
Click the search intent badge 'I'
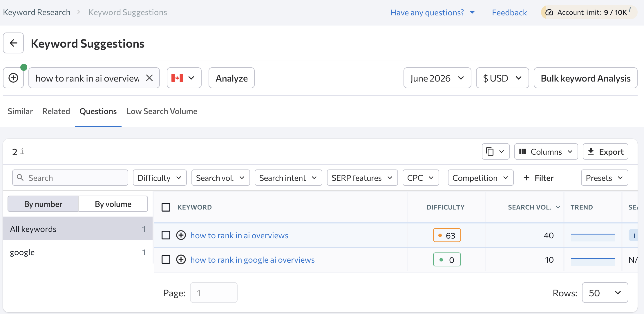coord(634,235)
